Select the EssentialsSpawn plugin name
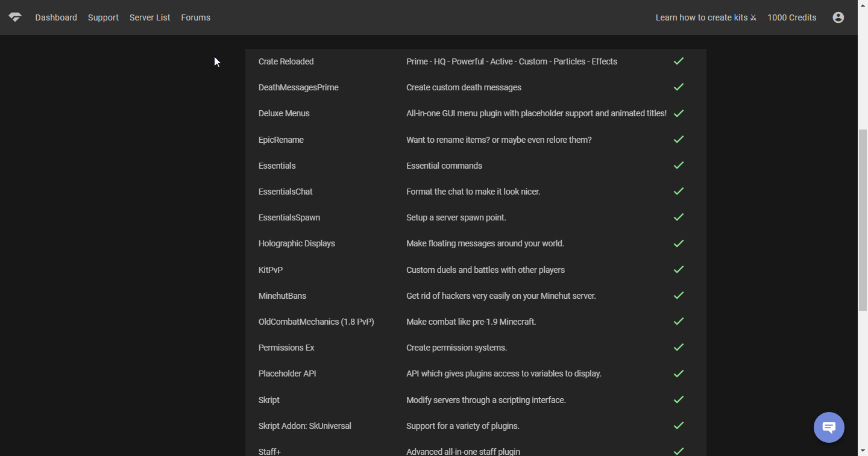The image size is (868, 456). (289, 217)
